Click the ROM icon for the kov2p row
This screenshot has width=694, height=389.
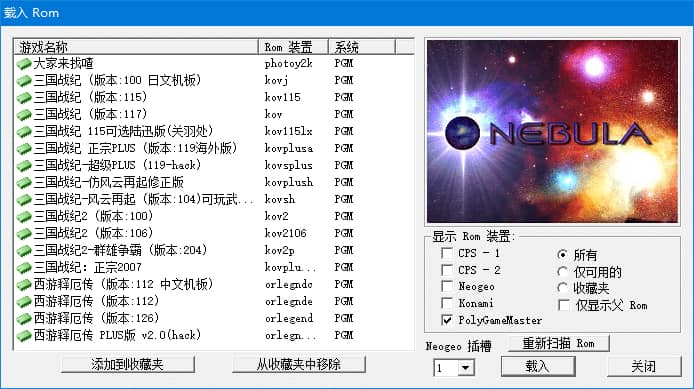[x=24, y=251]
